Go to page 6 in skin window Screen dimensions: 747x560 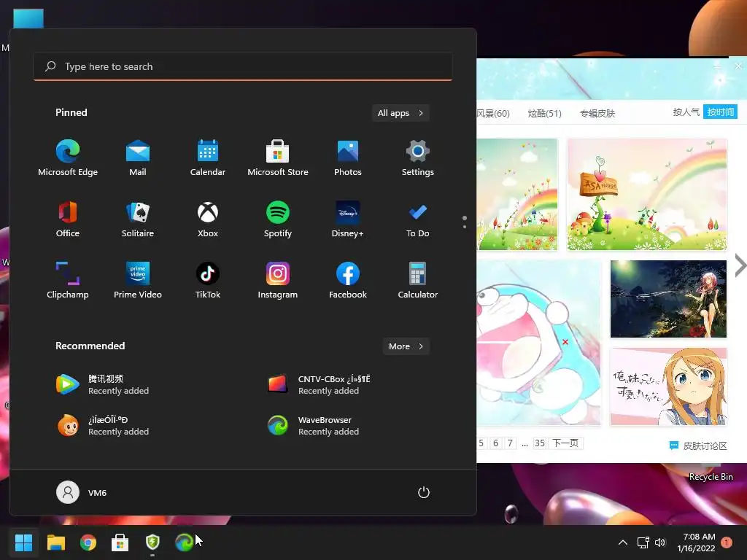pos(495,443)
